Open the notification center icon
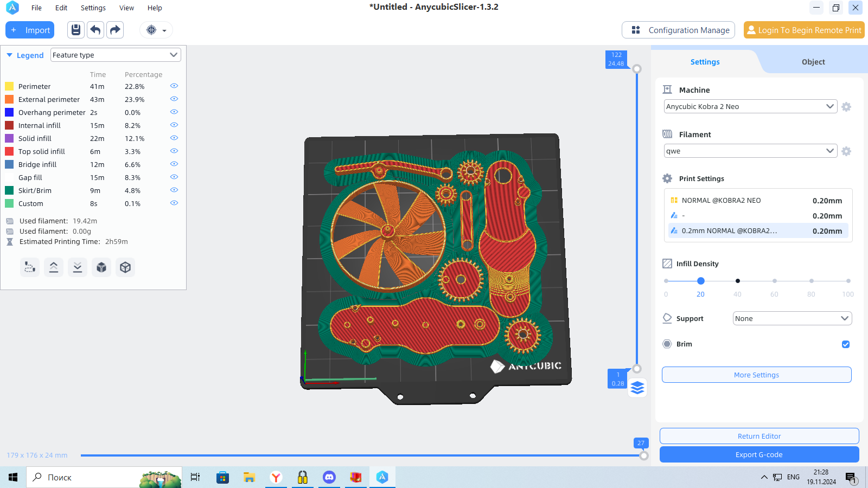This screenshot has width=868, height=488. (851, 478)
